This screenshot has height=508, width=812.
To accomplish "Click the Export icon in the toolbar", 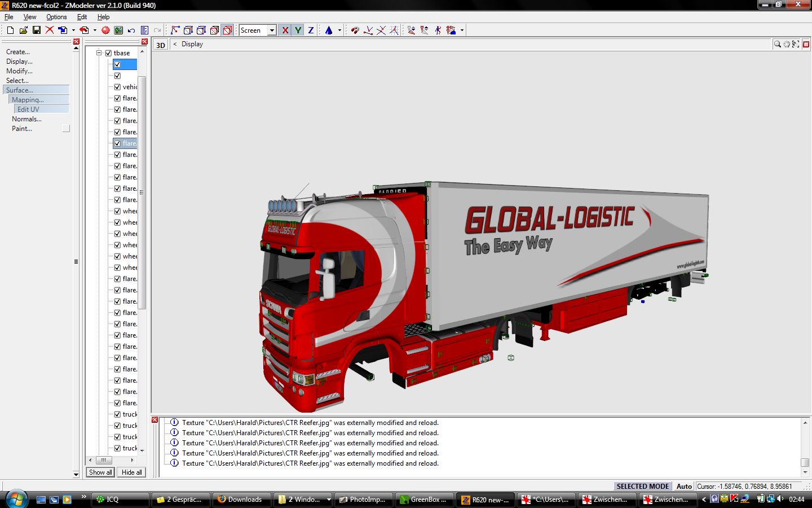I will pos(84,30).
